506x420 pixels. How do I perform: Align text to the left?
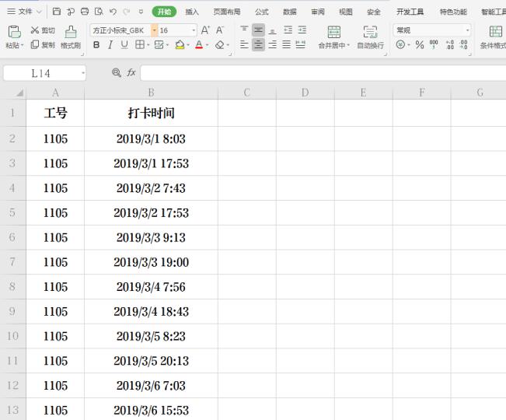pos(244,44)
